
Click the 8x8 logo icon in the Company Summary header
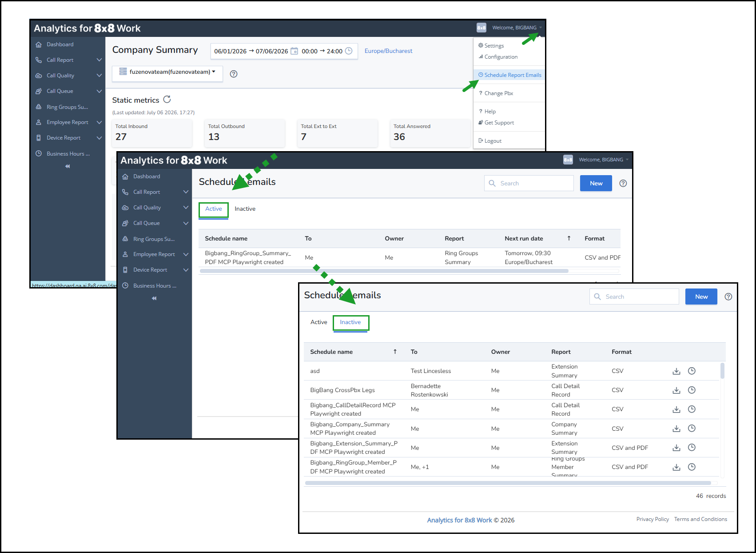click(x=481, y=28)
